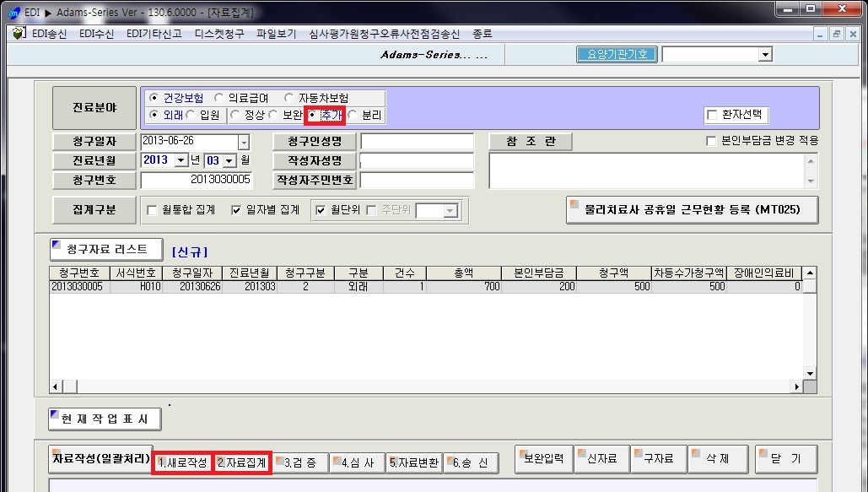Open the 청구일자 date dropdown

pos(244,143)
